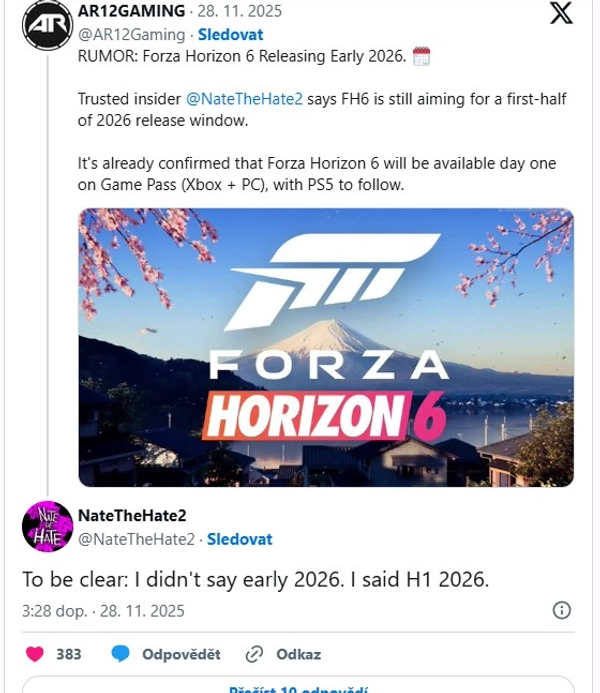Click the @AR12Gaming handle
This screenshot has height=693, width=600.
[131, 34]
